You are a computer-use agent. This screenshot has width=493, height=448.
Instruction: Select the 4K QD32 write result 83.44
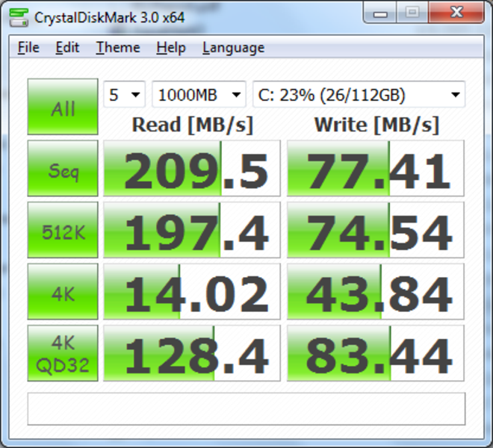pos(376,353)
